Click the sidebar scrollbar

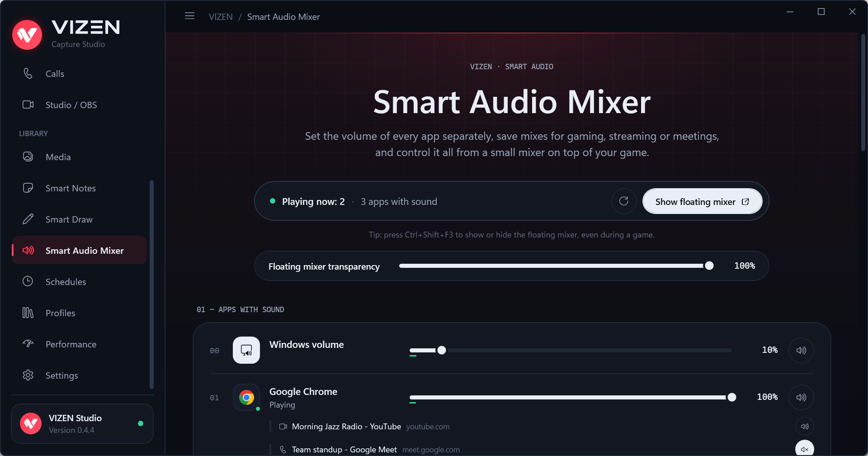coord(151,285)
